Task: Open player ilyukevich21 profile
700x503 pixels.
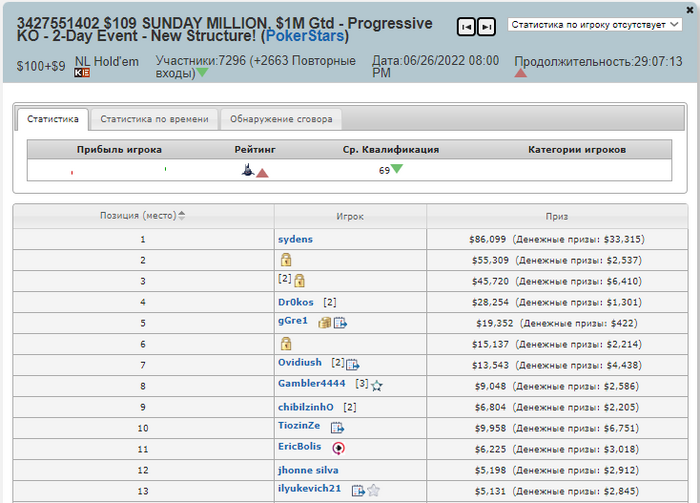Action: pos(309,488)
